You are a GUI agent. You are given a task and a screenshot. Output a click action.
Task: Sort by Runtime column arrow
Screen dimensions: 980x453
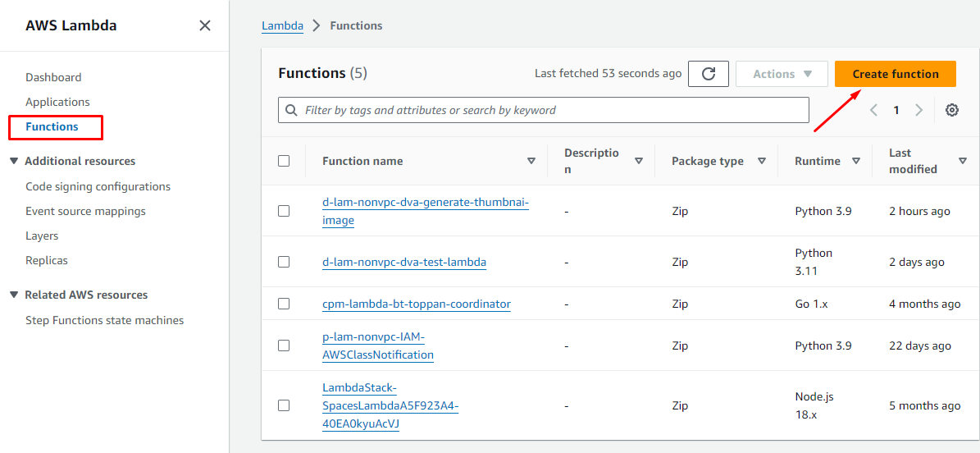coord(856,161)
